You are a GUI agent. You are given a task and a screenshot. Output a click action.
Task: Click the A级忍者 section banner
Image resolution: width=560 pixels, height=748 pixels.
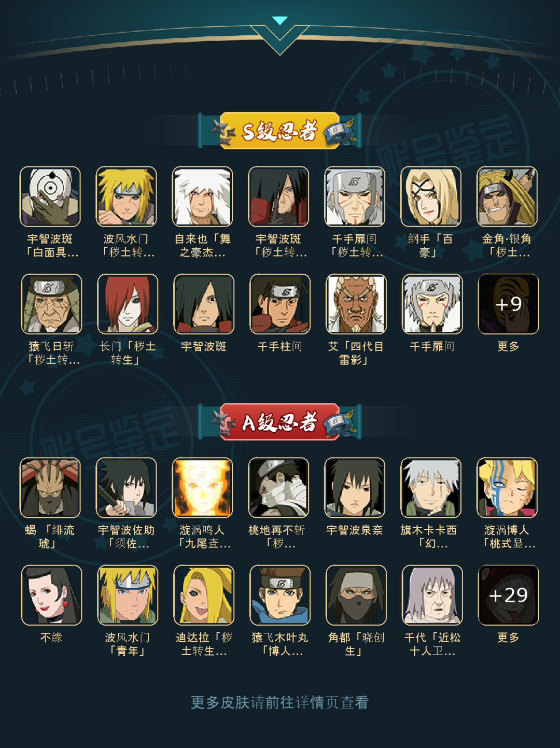click(x=280, y=422)
